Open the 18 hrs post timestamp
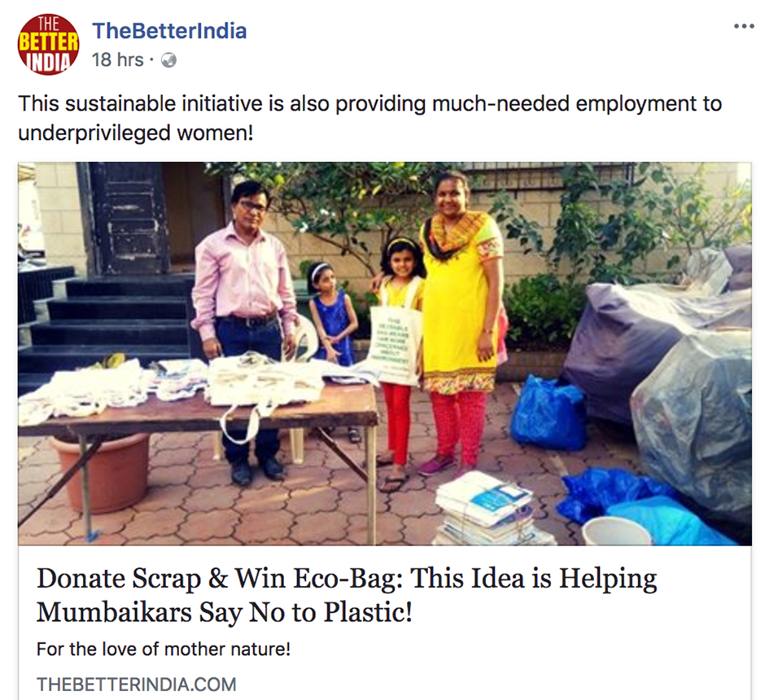The height and width of the screenshot is (700, 765). 117,60
